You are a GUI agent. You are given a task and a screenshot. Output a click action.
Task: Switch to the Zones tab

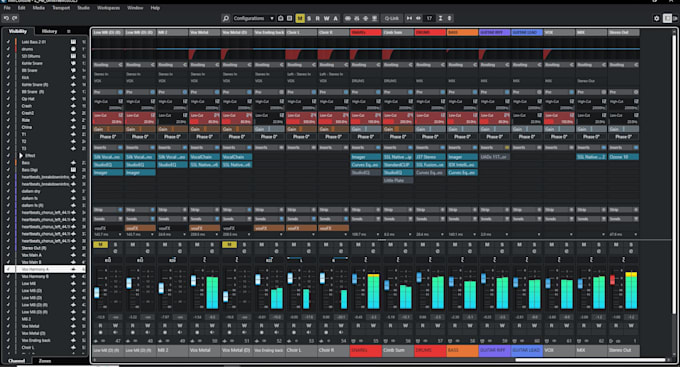(45, 361)
